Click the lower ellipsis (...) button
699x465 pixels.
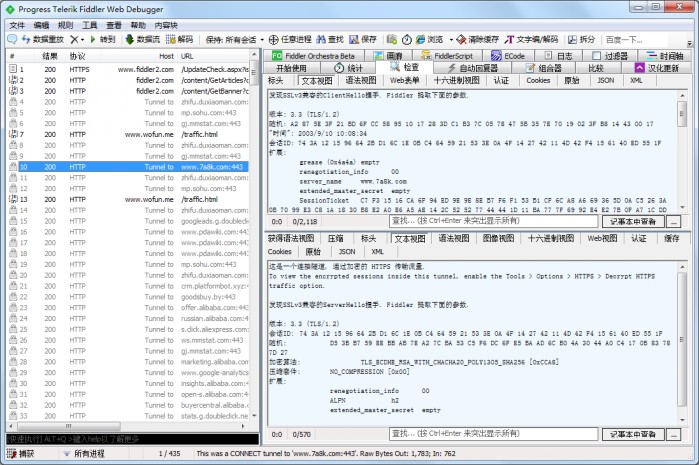tap(674, 434)
